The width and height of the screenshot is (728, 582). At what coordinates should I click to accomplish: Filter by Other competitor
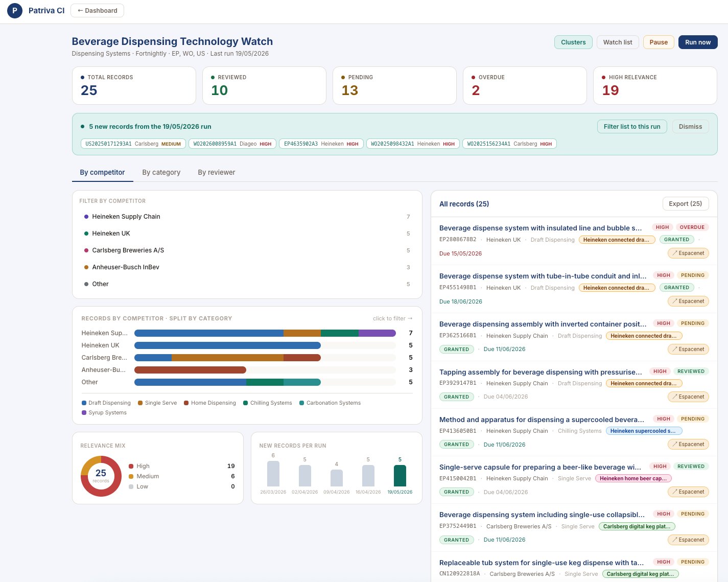[x=247, y=284]
